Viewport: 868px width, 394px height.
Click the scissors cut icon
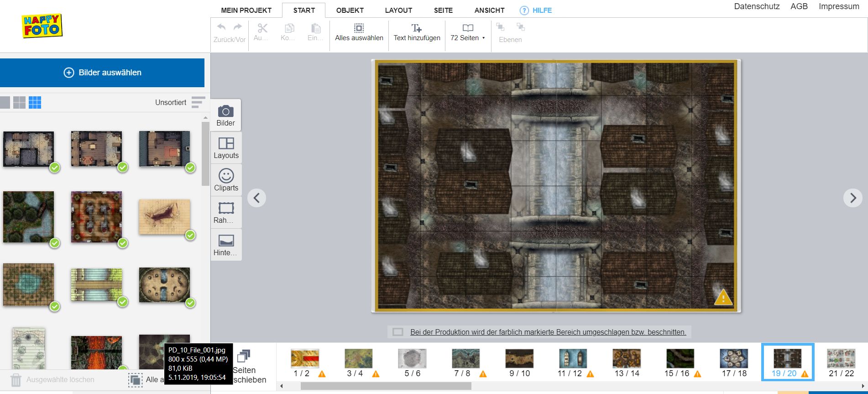point(262,28)
